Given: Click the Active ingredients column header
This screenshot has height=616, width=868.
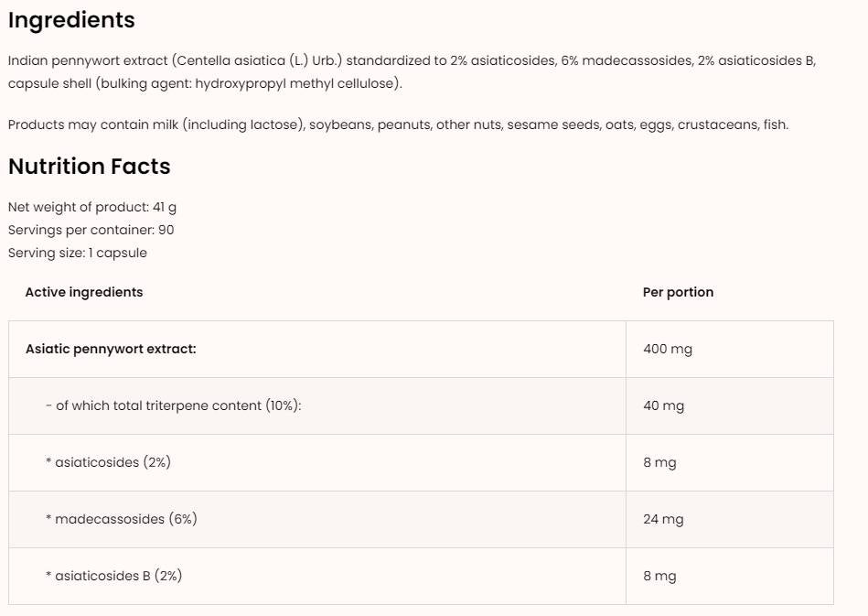Looking at the screenshot, I should 84,292.
